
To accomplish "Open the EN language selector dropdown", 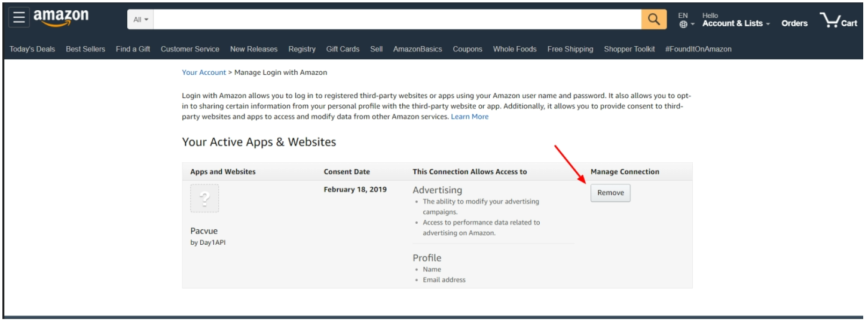I will [687, 20].
